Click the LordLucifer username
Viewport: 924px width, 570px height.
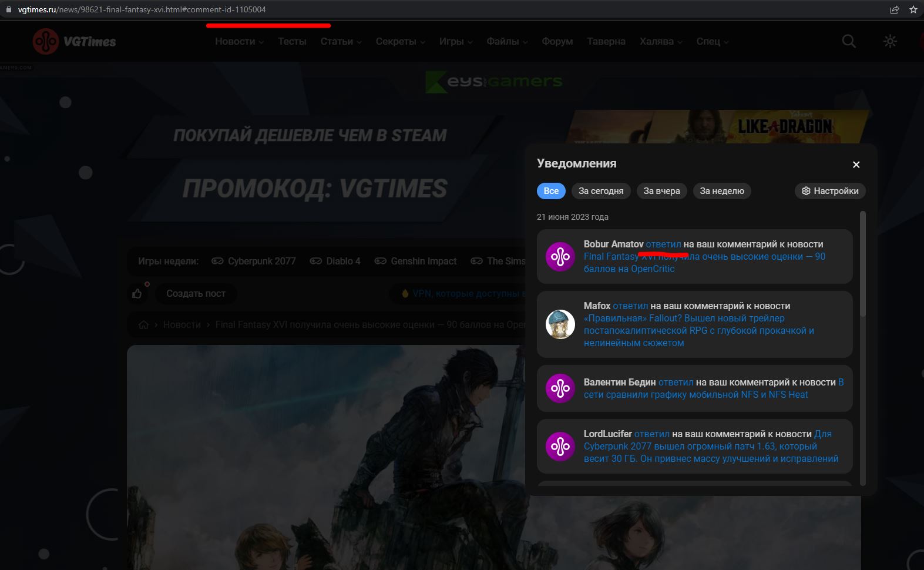pos(608,434)
